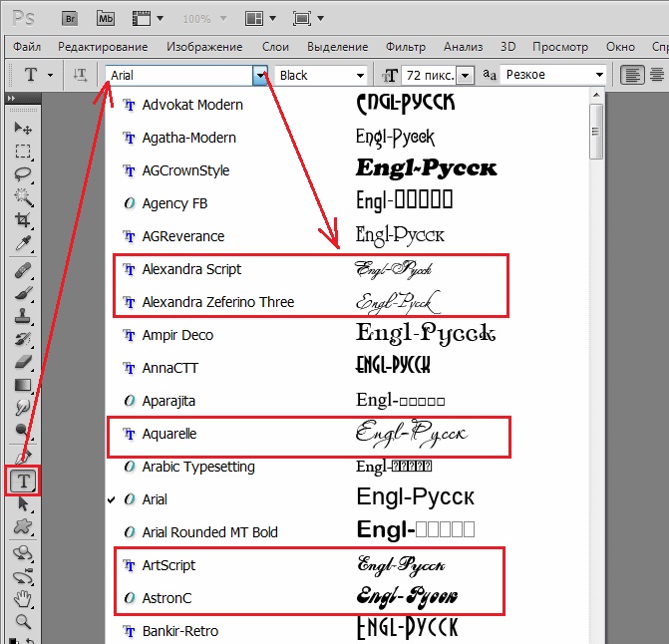Select the Eraser tool
Viewport: 669px width, 644px height.
point(23,362)
